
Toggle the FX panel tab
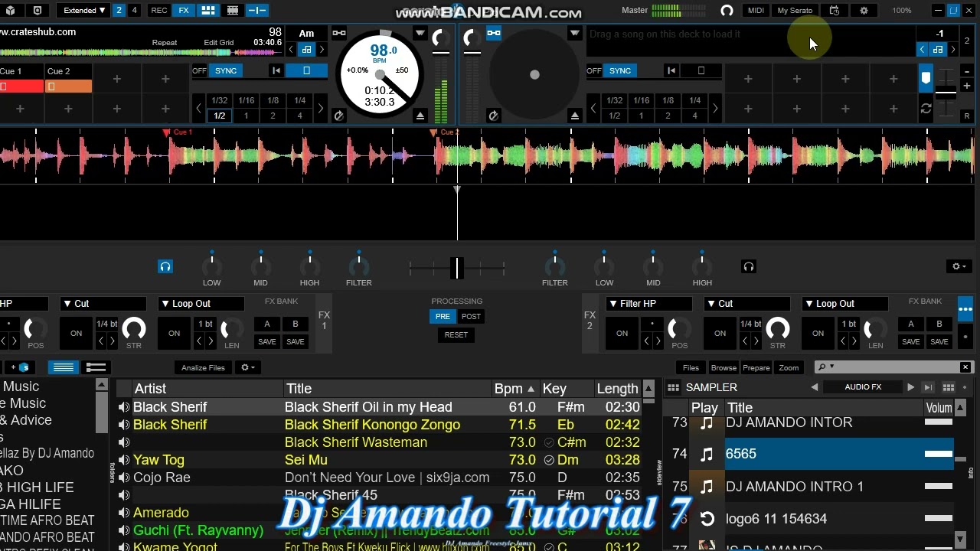[184, 11]
